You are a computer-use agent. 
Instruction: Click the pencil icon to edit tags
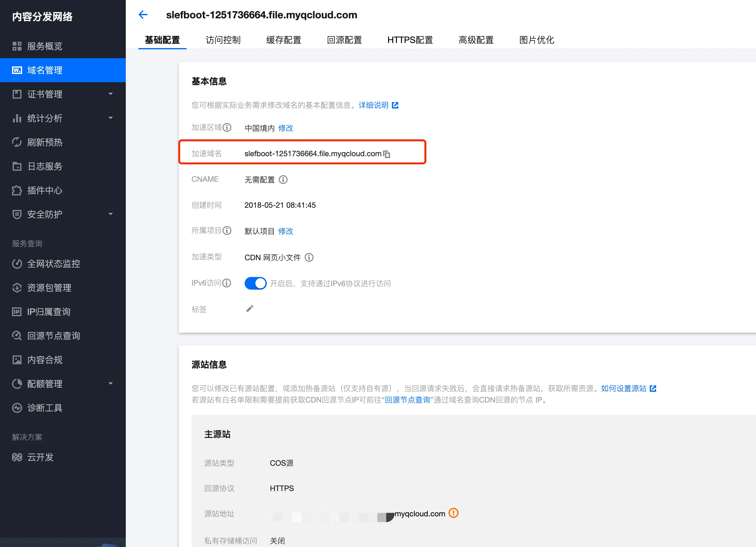click(250, 309)
